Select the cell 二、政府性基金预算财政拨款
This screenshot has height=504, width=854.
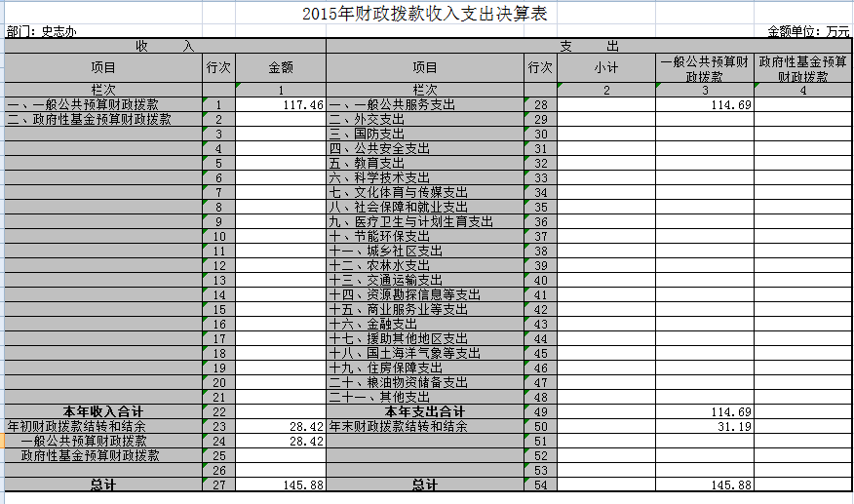point(103,119)
